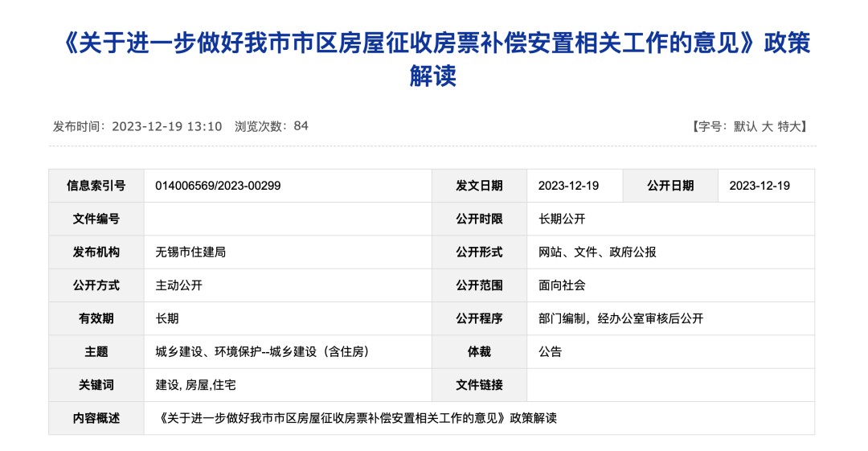
Task: Click the 关键词 label cell
Action: coord(96,385)
